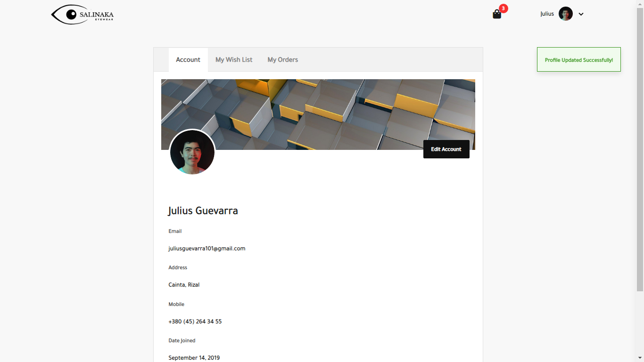644x362 pixels.
Task: Click the mobile number +380 (45) 264 34 55
Action: (x=195, y=321)
